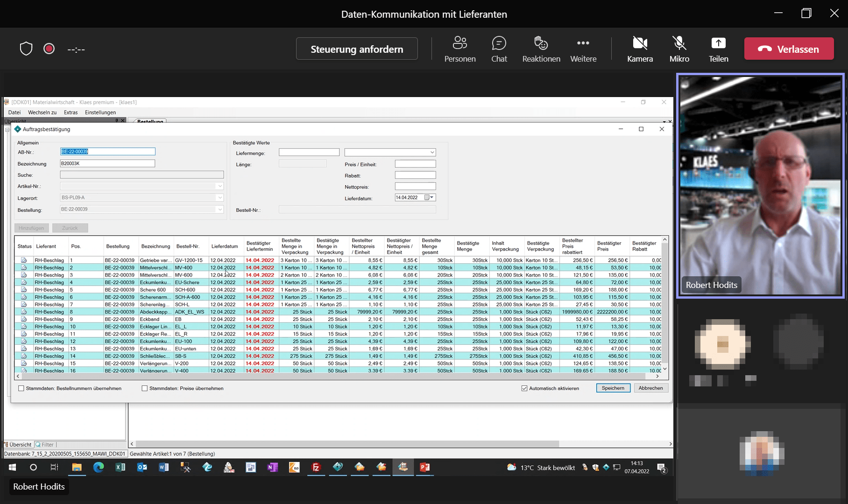Open Microsoft Edge from taskbar
The height and width of the screenshot is (504, 848).
99,467
